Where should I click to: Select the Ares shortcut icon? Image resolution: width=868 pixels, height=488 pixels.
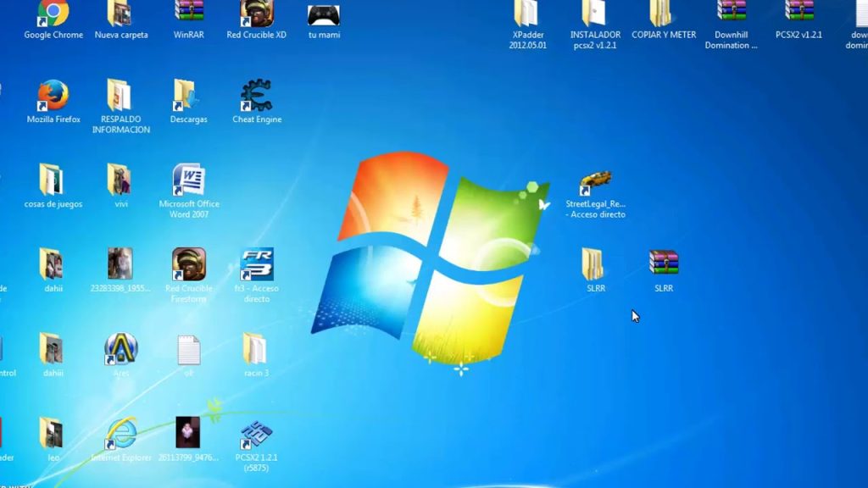[121, 348]
